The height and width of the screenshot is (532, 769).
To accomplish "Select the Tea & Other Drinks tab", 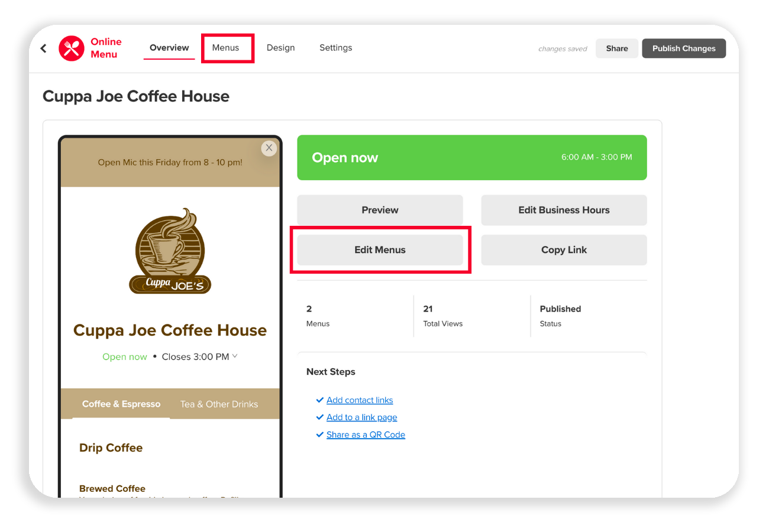I will (219, 404).
